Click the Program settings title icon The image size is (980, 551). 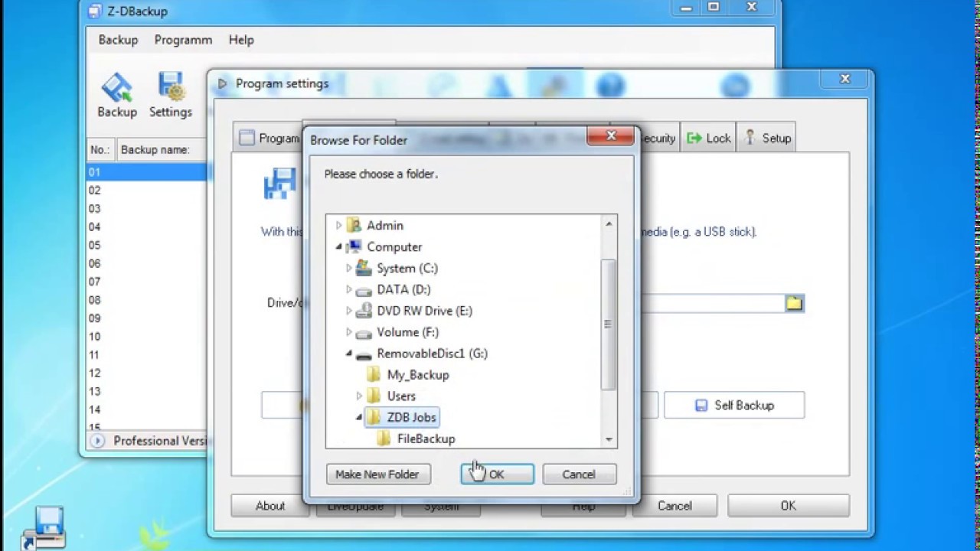(x=222, y=83)
